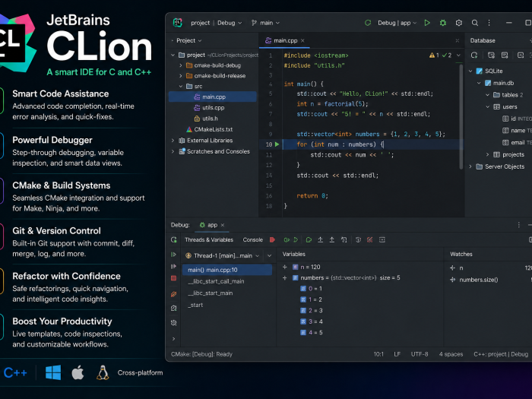Open the Debug | app run configuration dropdown
Viewport: 532px width, 399px height.
point(397,23)
